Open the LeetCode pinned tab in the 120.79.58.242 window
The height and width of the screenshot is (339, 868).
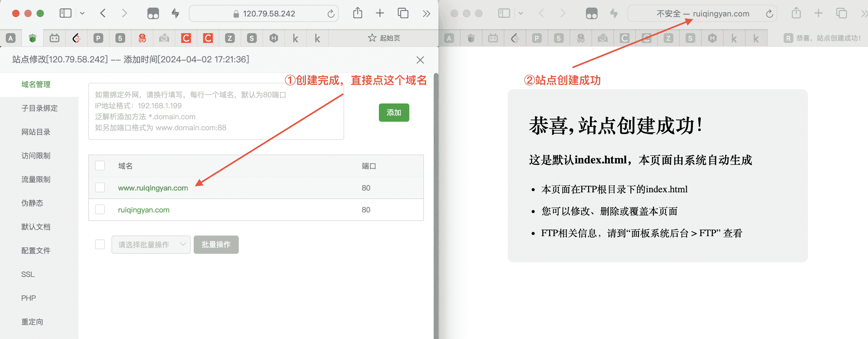click(x=76, y=38)
